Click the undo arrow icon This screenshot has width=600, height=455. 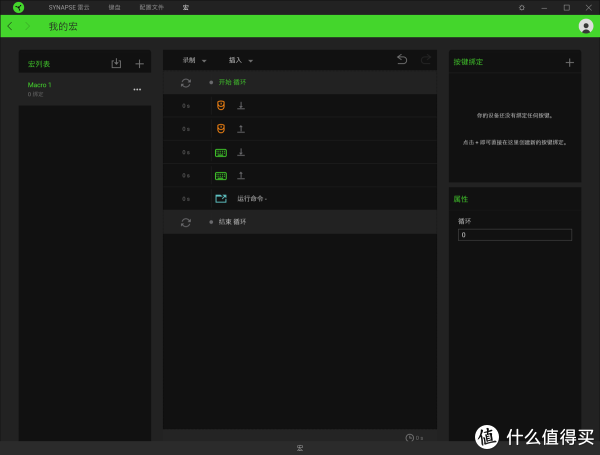pos(402,60)
